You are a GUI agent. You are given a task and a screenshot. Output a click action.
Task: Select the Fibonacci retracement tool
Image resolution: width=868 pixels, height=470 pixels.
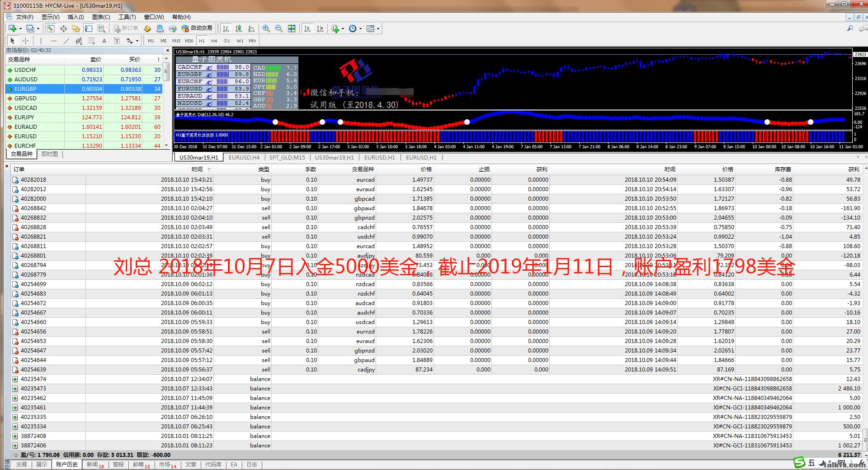[x=92, y=41]
